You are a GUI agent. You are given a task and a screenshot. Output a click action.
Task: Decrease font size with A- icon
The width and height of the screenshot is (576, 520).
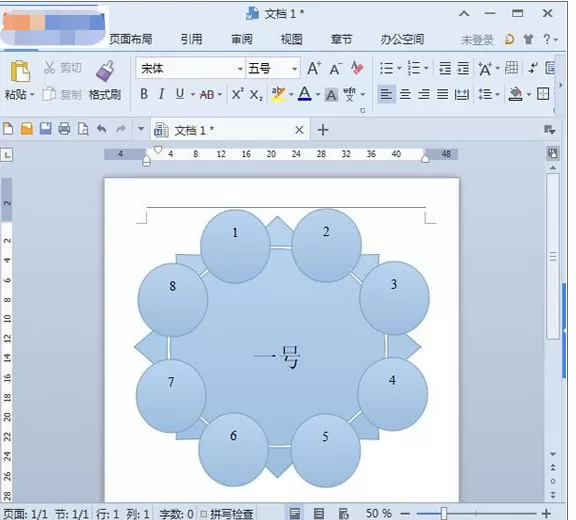336,69
